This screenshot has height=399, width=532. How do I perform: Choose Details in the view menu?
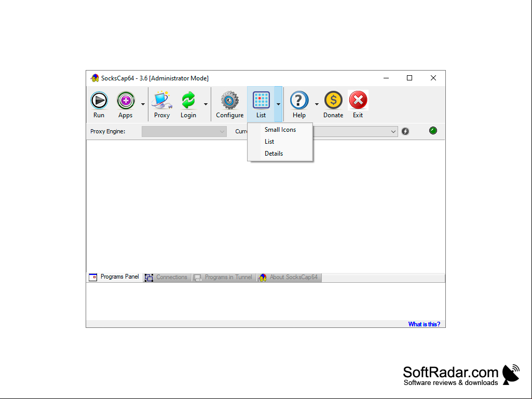click(x=280, y=154)
